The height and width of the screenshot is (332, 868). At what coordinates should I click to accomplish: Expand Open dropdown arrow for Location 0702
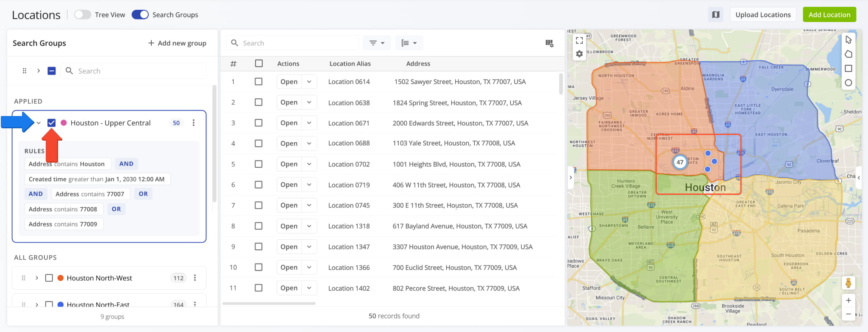[x=309, y=164]
